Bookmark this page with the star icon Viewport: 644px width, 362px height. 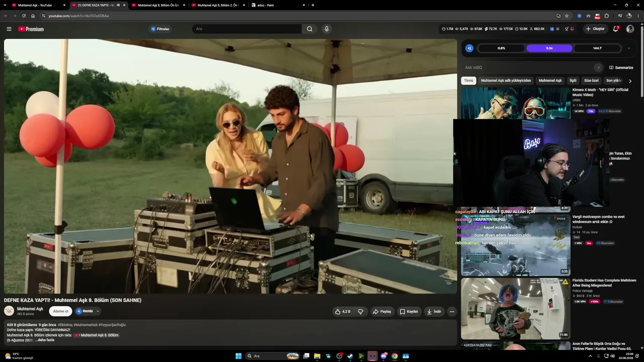coord(567,16)
